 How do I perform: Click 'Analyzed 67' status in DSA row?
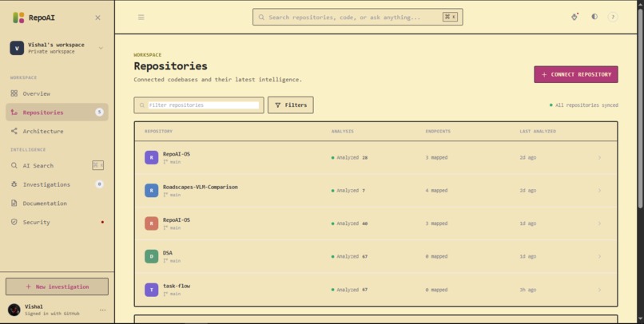(x=349, y=257)
